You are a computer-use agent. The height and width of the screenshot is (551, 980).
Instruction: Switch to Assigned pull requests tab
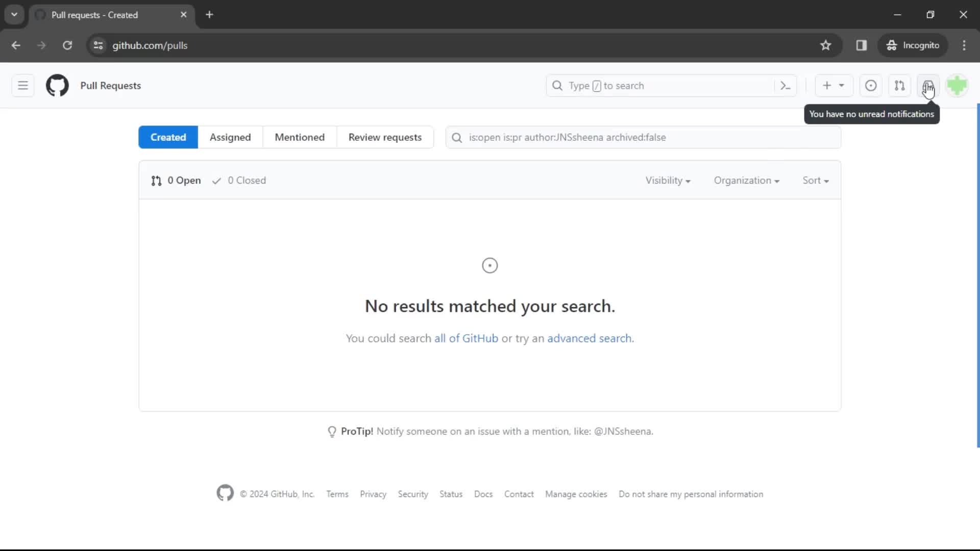[x=230, y=137]
